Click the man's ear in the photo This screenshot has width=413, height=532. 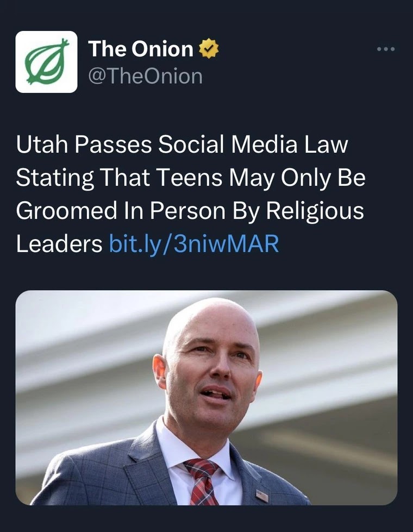(160, 372)
